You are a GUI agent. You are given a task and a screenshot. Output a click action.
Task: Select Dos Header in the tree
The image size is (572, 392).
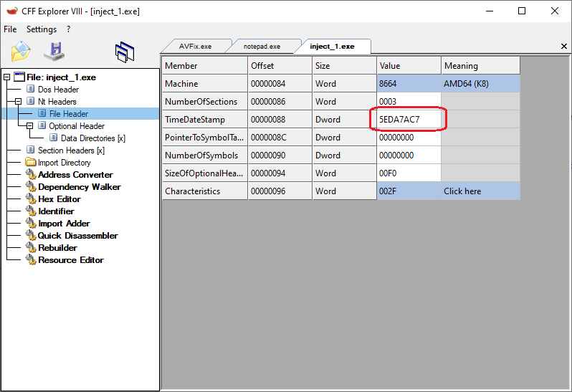(58, 90)
